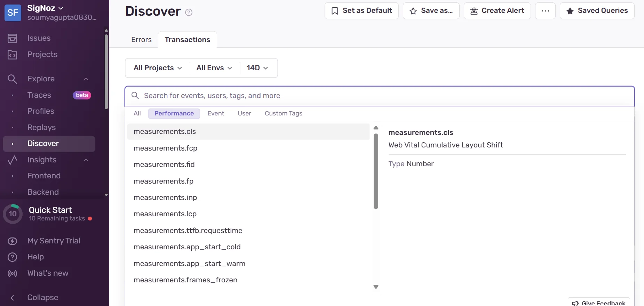Click the Insights chart icon
This screenshot has height=306, width=644.
12,160
